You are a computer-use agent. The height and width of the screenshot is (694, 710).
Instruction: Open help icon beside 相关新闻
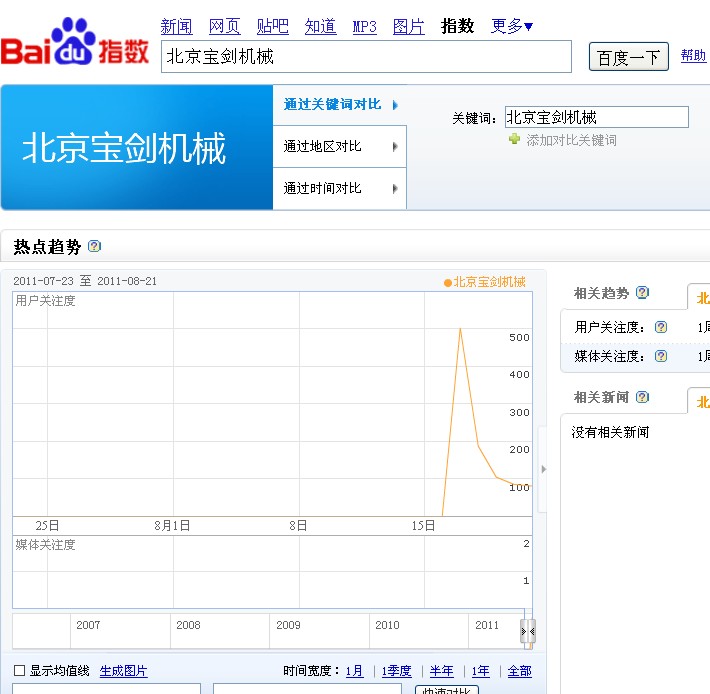tap(642, 397)
